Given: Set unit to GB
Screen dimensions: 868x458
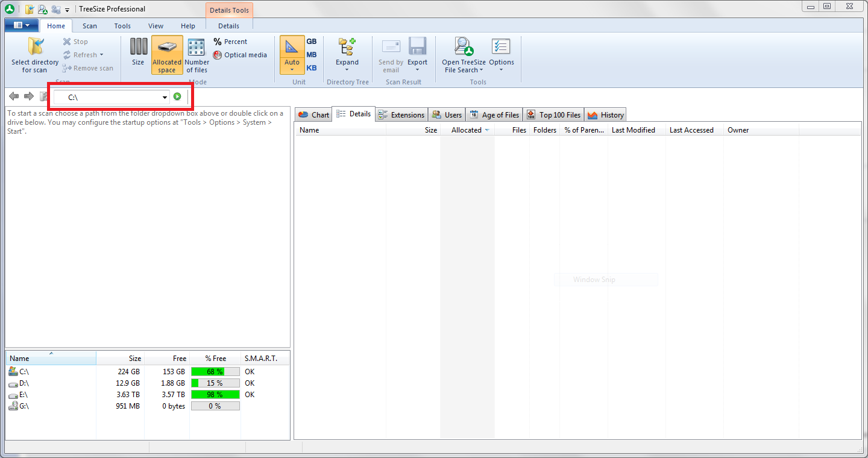Looking at the screenshot, I should coord(312,42).
